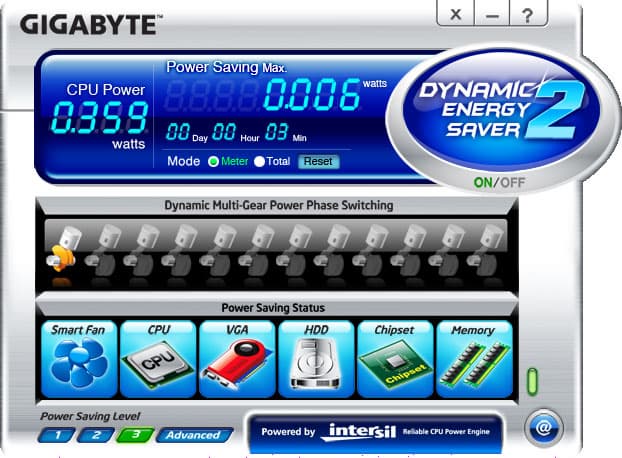Click the Power Saving Status header
This screenshot has width=622, height=458.
click(273, 308)
